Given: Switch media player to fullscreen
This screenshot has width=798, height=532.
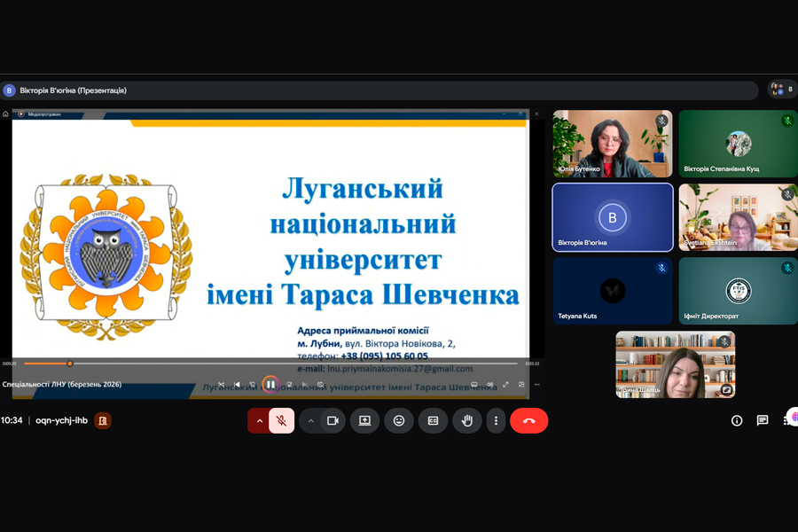Looking at the screenshot, I should coord(505,384).
